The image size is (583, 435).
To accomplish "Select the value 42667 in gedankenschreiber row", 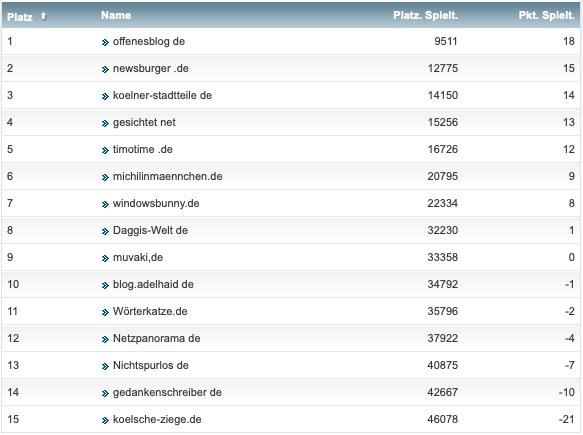I will tap(442, 392).
